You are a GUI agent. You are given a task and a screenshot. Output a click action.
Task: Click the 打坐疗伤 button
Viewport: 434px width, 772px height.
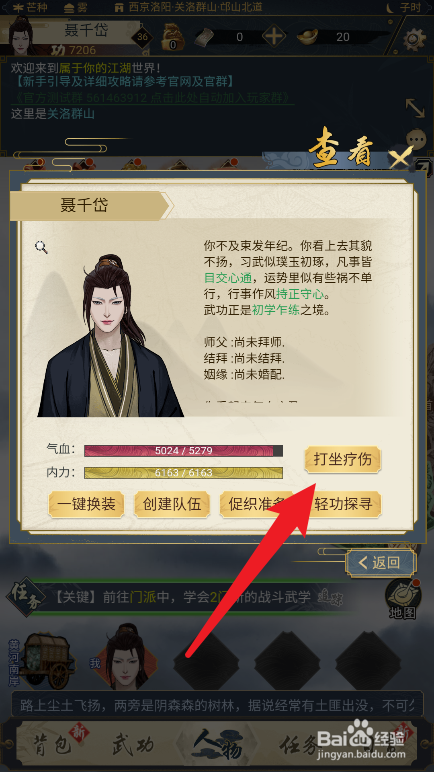pyautogui.click(x=342, y=459)
